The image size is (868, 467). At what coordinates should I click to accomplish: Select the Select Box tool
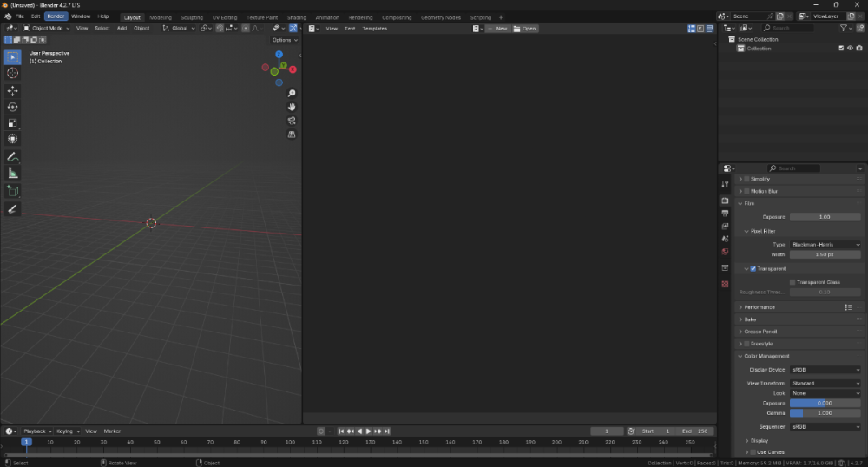tap(12, 57)
